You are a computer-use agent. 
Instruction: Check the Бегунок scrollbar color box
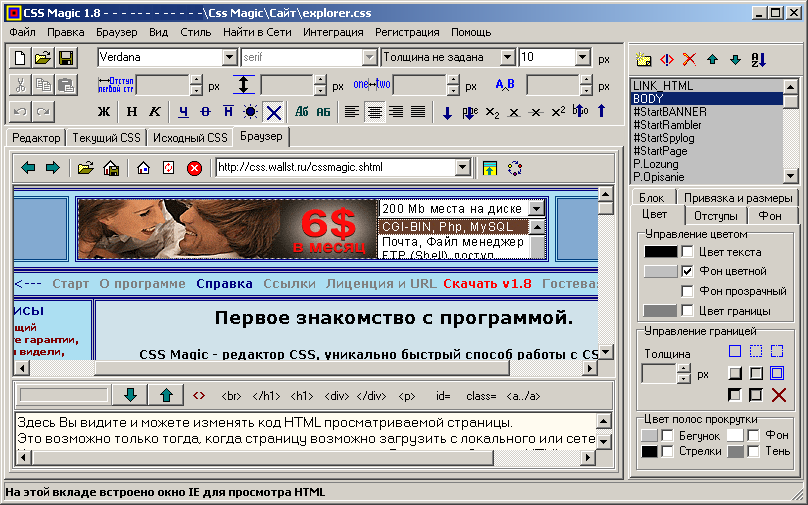click(667, 435)
